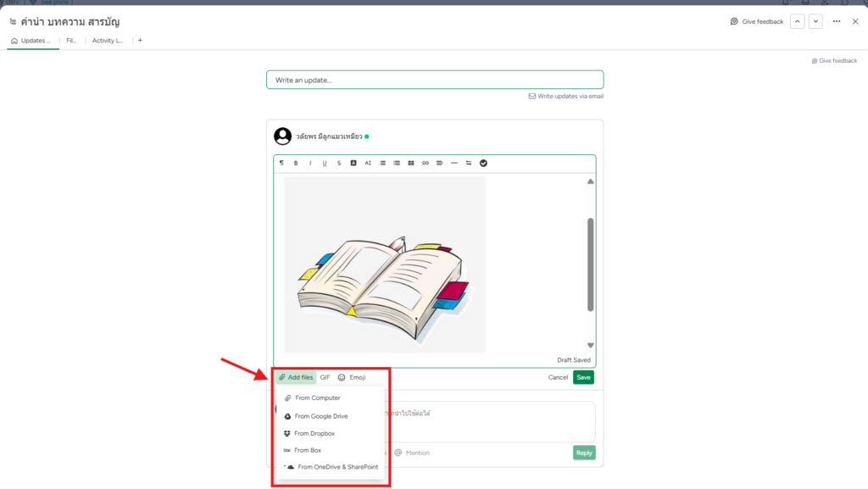Close the item panel
The height and width of the screenshot is (489, 868).
point(855,21)
